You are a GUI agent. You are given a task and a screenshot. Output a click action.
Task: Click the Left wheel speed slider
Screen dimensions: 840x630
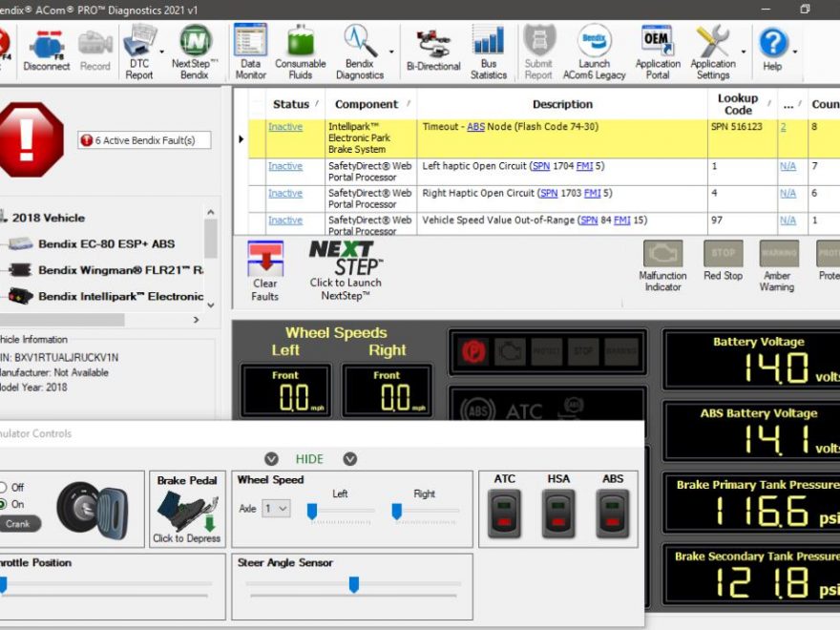(312, 512)
